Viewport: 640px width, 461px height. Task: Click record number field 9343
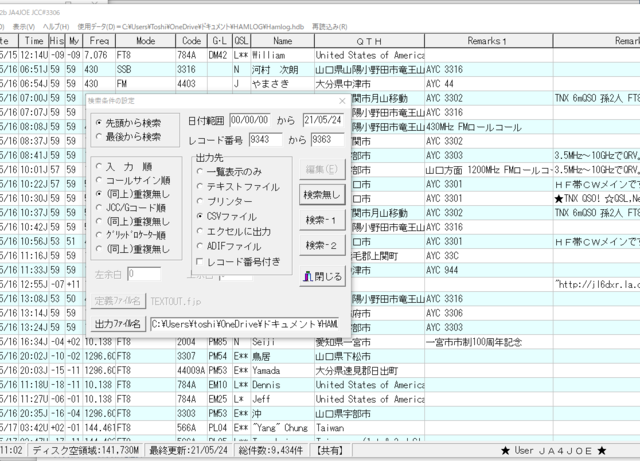coord(265,140)
